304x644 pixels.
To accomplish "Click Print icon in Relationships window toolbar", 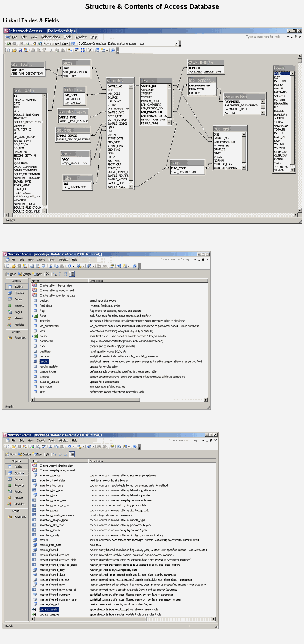I will point(33,50).
